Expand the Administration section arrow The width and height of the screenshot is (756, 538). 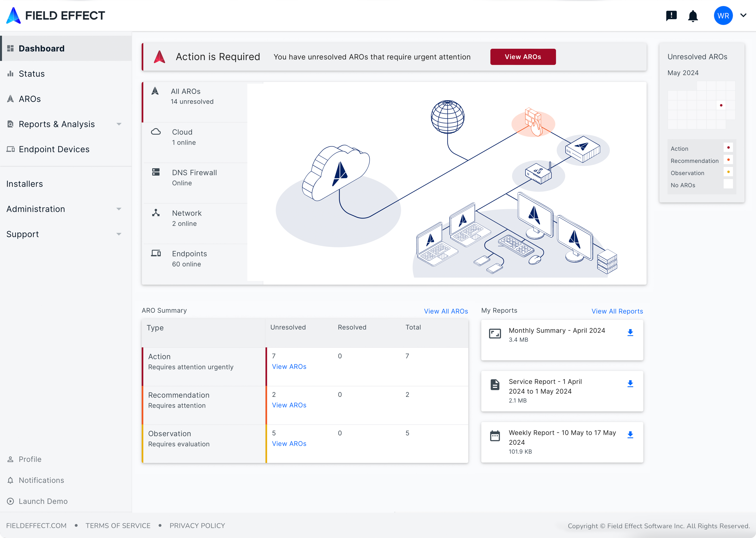point(119,209)
